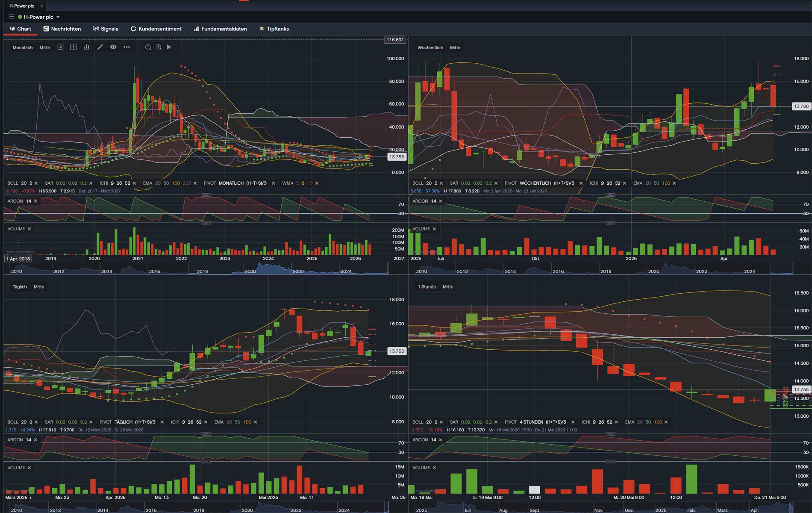Remove SAR indicator from monthly chart

click(91, 183)
